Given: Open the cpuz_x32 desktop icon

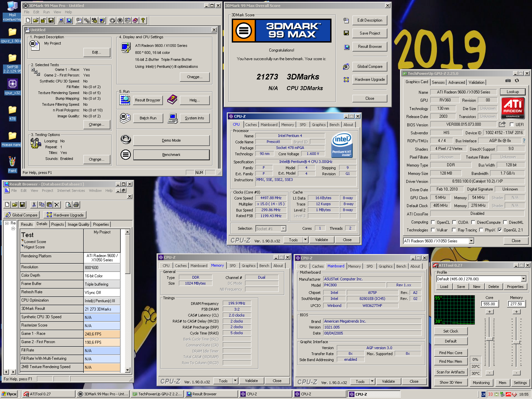Looking at the screenshot, I should click(x=12, y=86).
